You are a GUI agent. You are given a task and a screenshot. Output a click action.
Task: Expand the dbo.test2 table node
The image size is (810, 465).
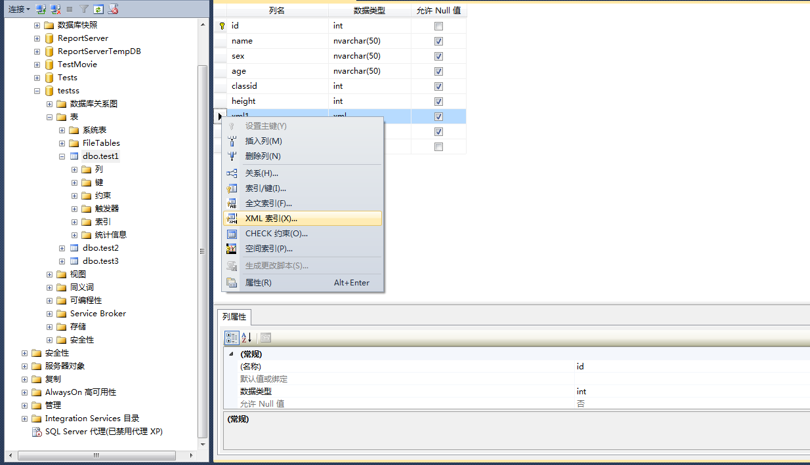click(x=62, y=248)
